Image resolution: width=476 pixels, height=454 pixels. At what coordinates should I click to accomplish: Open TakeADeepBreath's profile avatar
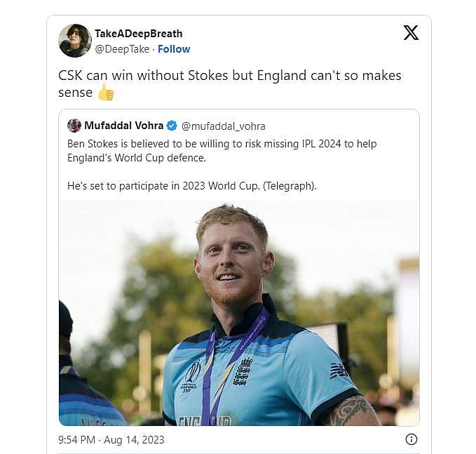tap(75, 41)
